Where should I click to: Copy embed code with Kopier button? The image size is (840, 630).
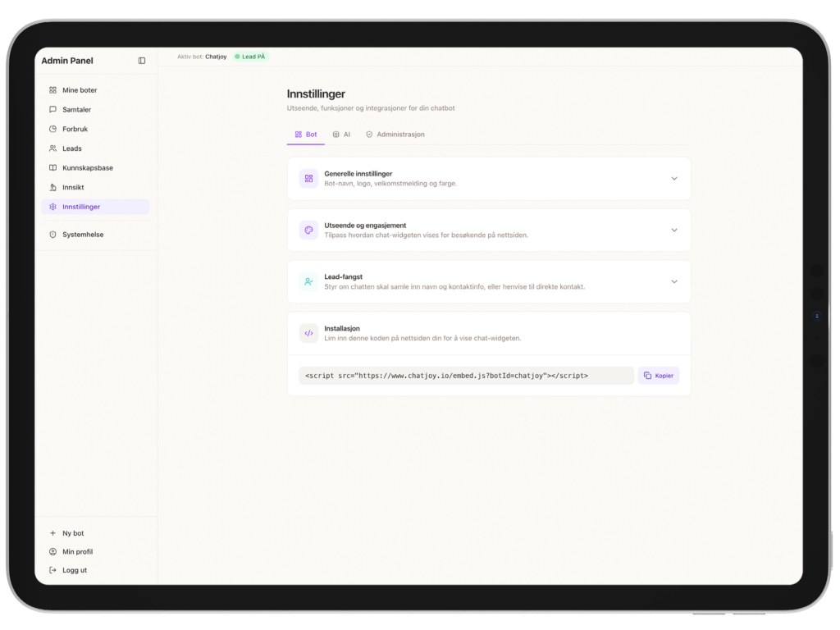(x=658, y=376)
